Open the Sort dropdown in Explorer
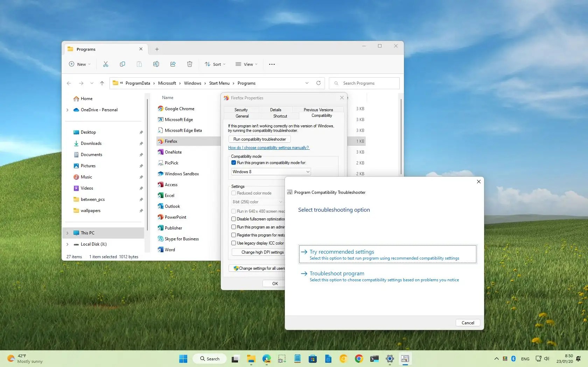Viewport: 588px width, 367px height. 215,64
